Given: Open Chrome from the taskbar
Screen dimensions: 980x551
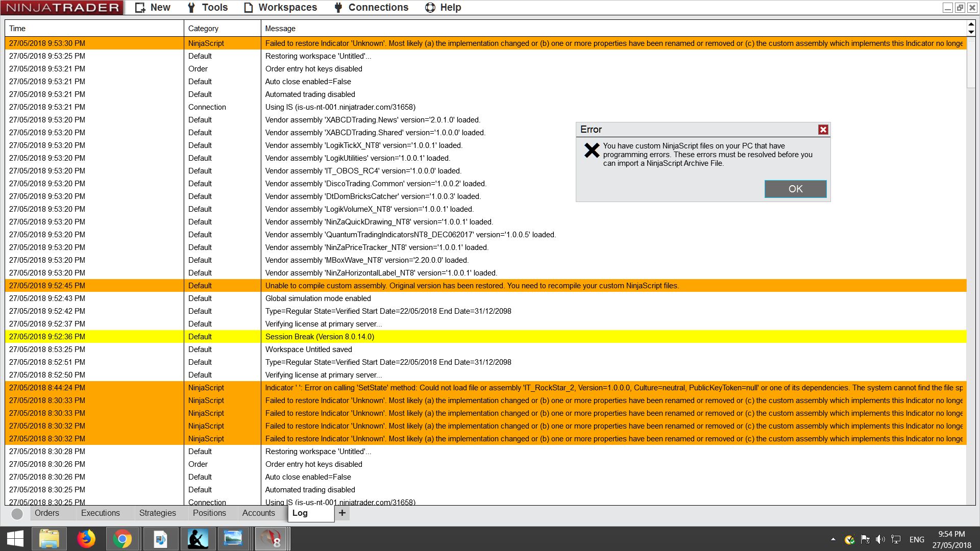Looking at the screenshot, I should tap(122, 539).
